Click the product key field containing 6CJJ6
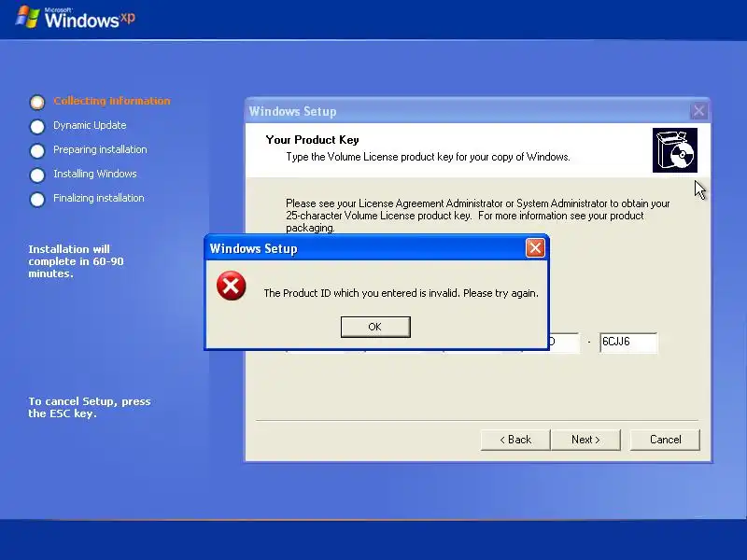This screenshot has height=560, width=747. pos(628,342)
